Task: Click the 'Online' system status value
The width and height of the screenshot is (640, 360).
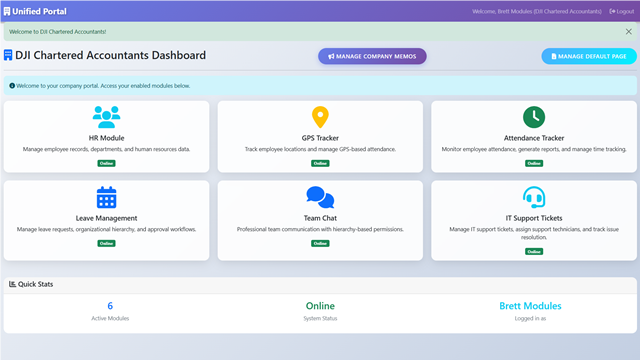Action: pos(320,306)
